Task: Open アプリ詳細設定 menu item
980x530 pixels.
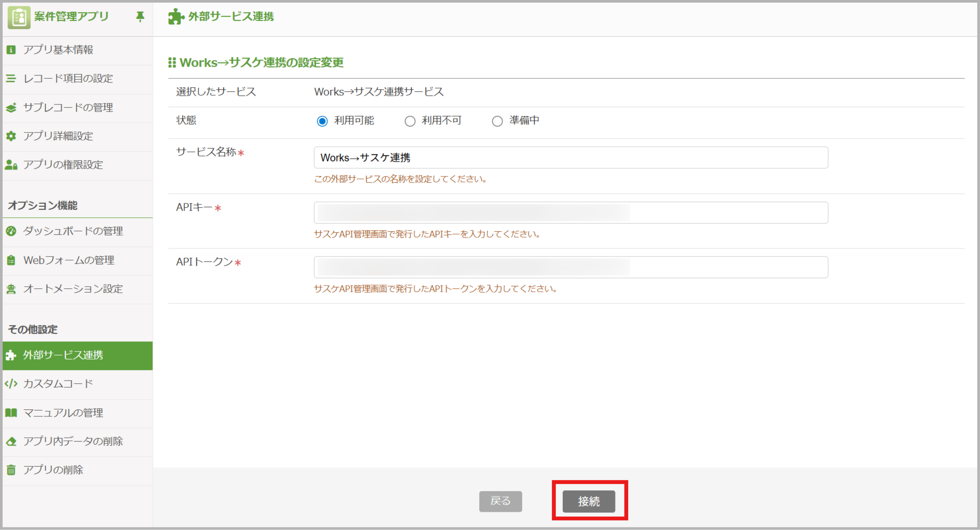Action: click(x=78, y=136)
